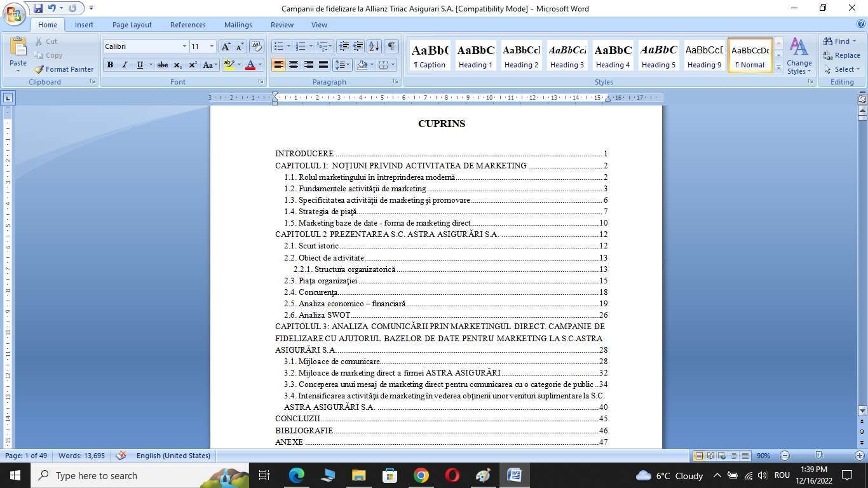Open the View ribbon tab
The height and width of the screenshot is (488, 868).
pyautogui.click(x=320, y=25)
